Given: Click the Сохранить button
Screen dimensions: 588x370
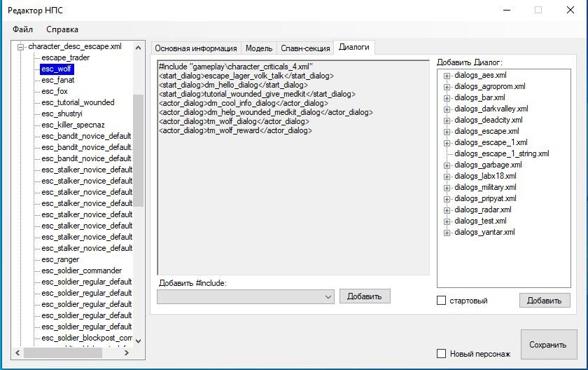Looking at the screenshot, I should tap(548, 345).
